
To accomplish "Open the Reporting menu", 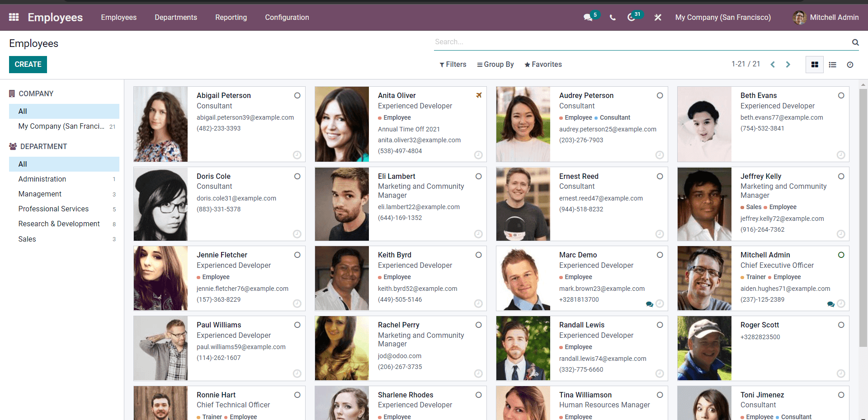I will [x=231, y=18].
